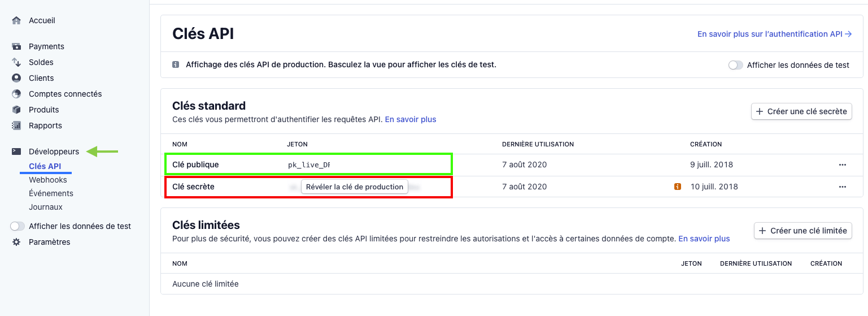
Task: Select the Clients person icon
Action: 16,78
